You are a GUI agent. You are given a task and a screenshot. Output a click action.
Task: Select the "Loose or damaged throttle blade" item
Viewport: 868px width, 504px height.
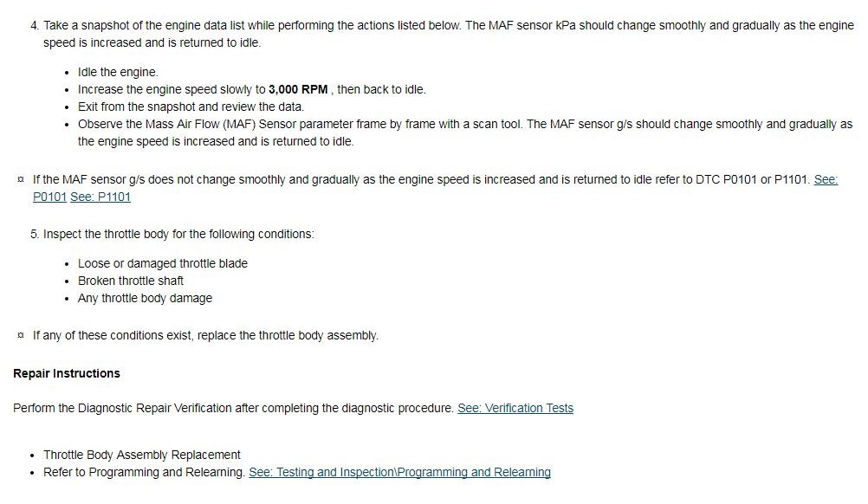point(163,263)
